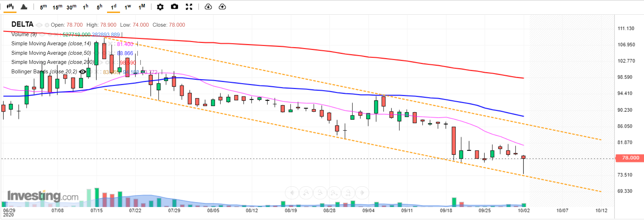Toggle visibility of DELTA main series
This screenshot has height=220, width=644.
tap(39, 25)
